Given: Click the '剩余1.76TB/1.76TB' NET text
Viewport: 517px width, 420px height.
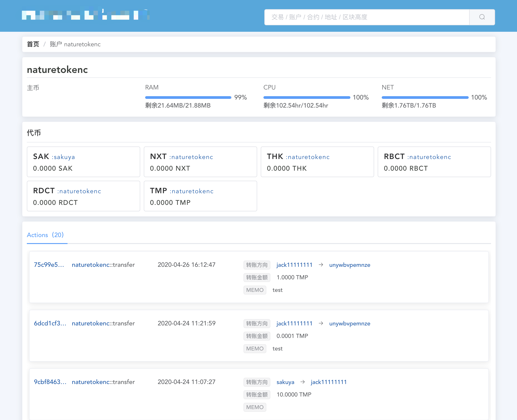Looking at the screenshot, I should (x=409, y=106).
